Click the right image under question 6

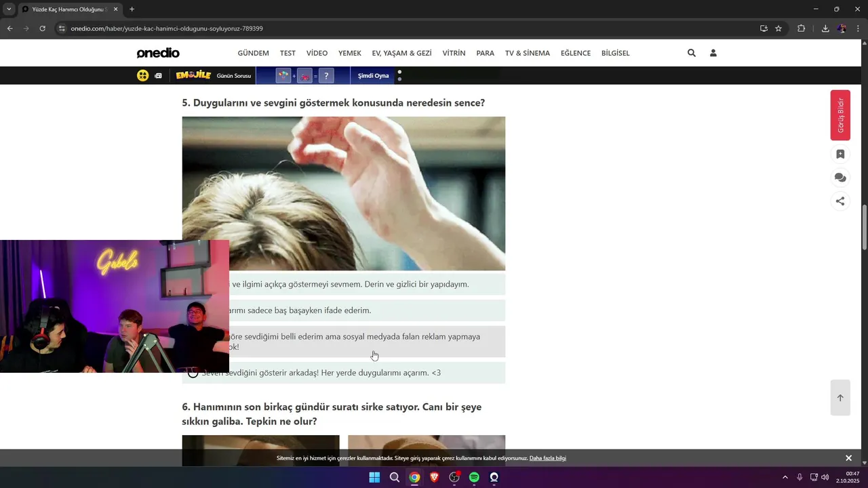click(427, 451)
